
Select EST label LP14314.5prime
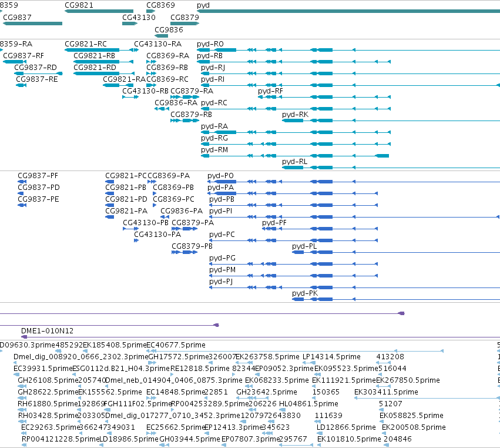pos(331,357)
